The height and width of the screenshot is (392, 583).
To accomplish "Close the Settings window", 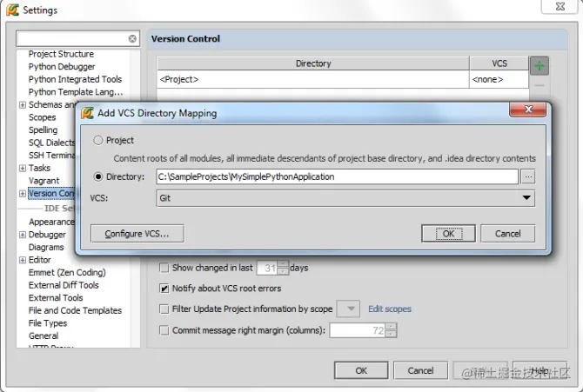I will point(560,7).
